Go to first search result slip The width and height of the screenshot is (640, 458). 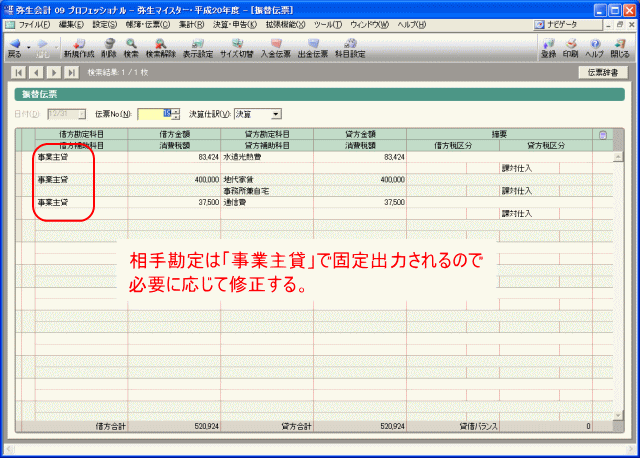(x=18, y=73)
